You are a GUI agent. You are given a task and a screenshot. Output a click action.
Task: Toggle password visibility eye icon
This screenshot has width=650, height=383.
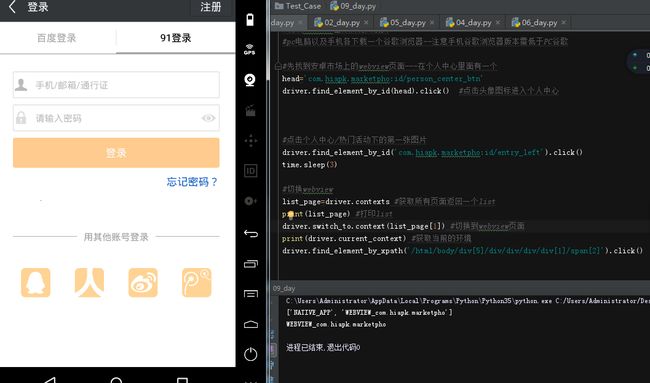click(209, 118)
